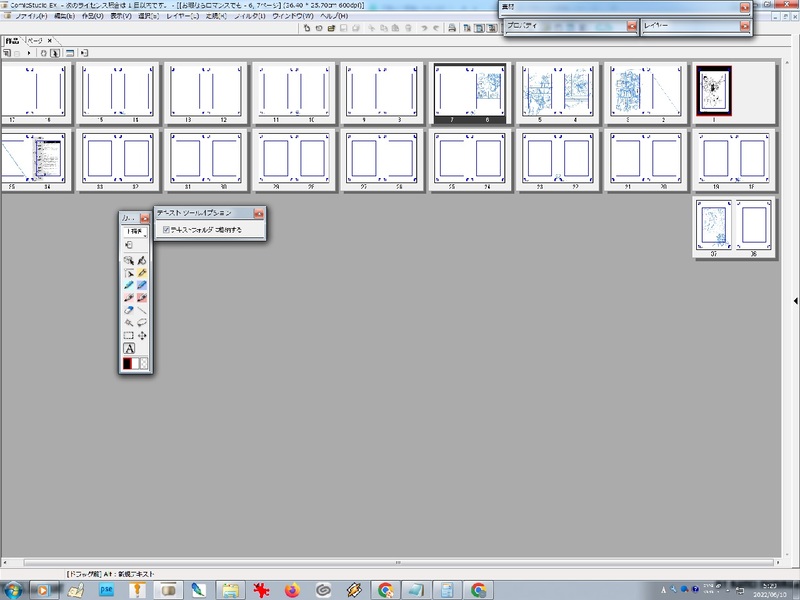Viewport: 800px width, 600px height.
Task: Close the レイヤー layers panel
Action: pos(745,26)
